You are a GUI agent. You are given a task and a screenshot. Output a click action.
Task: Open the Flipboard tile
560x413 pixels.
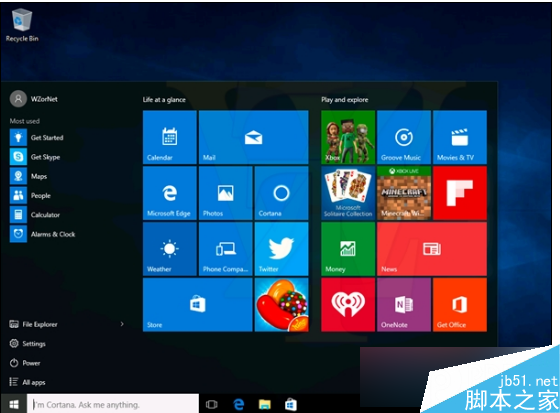click(460, 193)
